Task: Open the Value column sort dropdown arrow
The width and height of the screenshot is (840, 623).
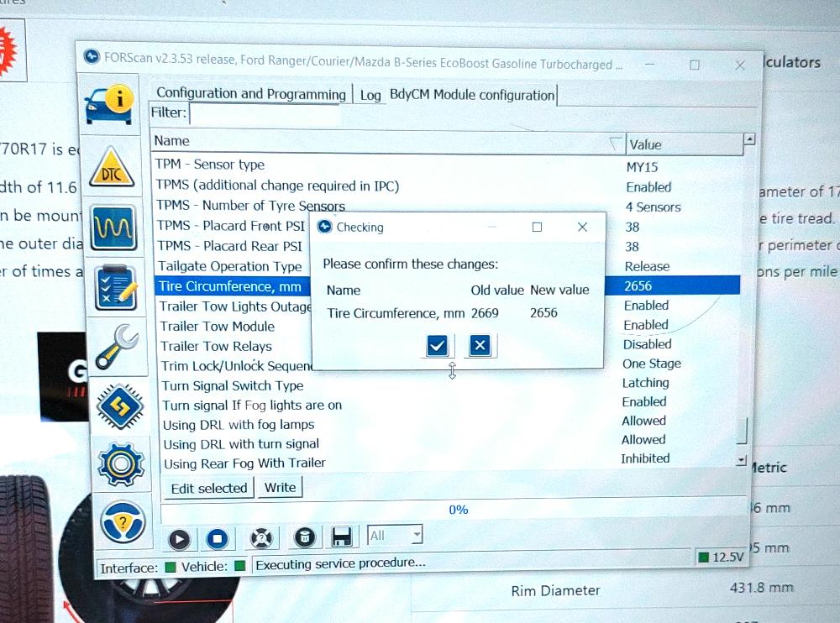Action: [617, 144]
